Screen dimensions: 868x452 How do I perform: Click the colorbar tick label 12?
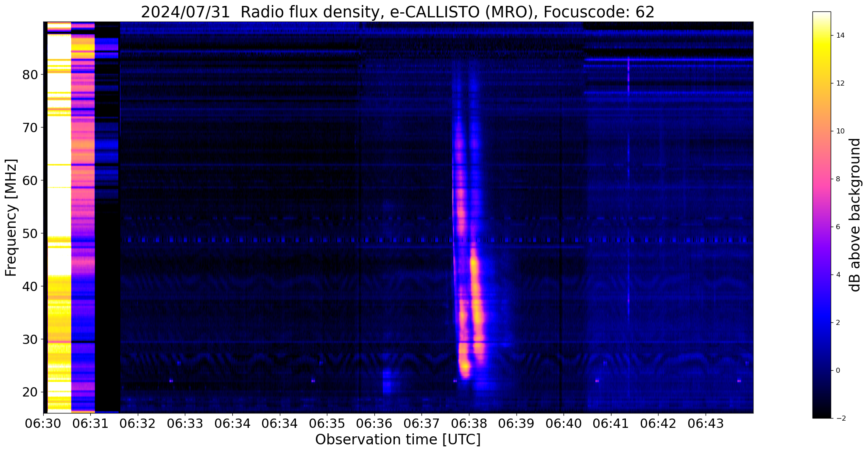[840, 83]
